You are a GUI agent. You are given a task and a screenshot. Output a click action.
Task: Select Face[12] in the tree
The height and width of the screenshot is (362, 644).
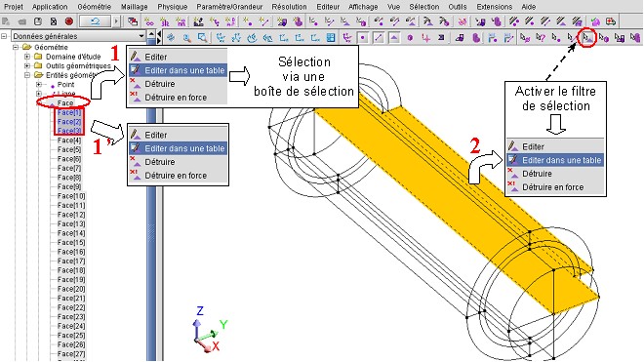pos(71,215)
